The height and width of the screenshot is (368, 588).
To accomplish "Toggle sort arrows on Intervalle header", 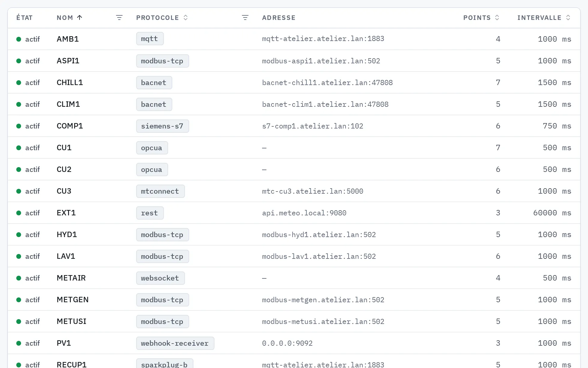I will pyautogui.click(x=568, y=17).
